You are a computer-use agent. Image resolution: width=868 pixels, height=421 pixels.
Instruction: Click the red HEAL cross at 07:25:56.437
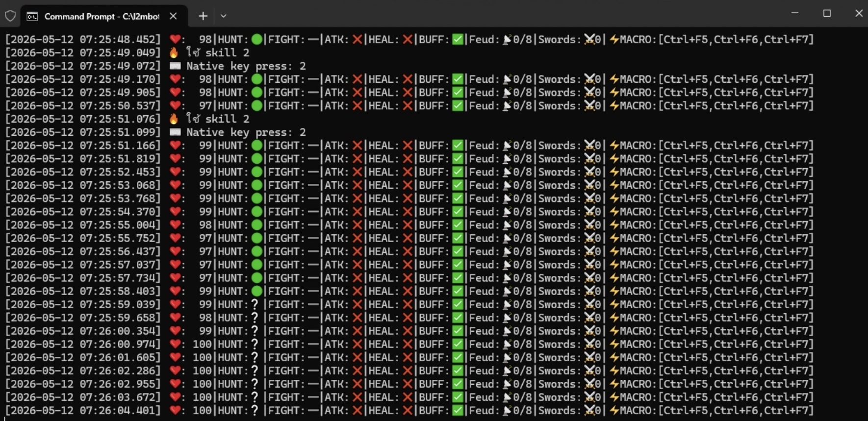tap(408, 251)
